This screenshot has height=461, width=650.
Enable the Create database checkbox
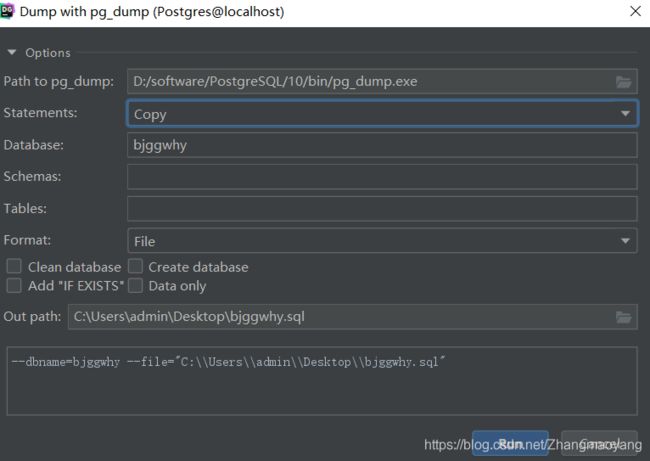135,267
